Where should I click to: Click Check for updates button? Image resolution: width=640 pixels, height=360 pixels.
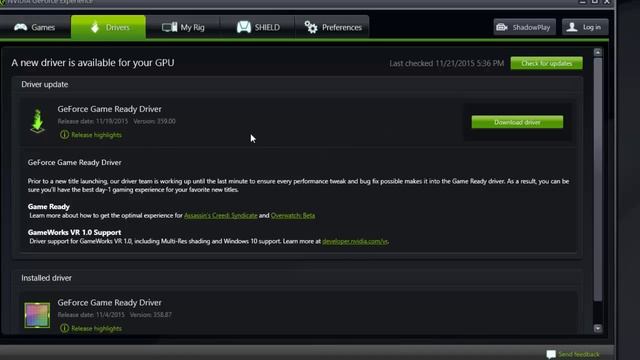(547, 63)
